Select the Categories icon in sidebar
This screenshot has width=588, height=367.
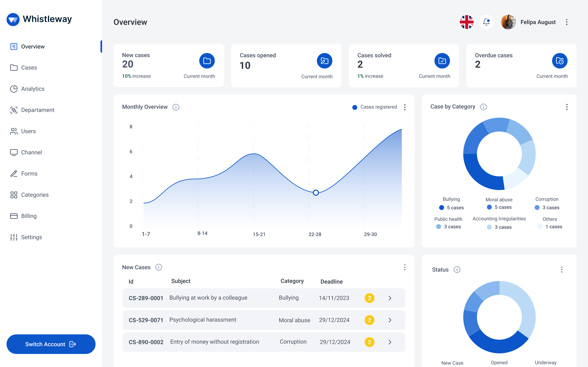(x=13, y=195)
